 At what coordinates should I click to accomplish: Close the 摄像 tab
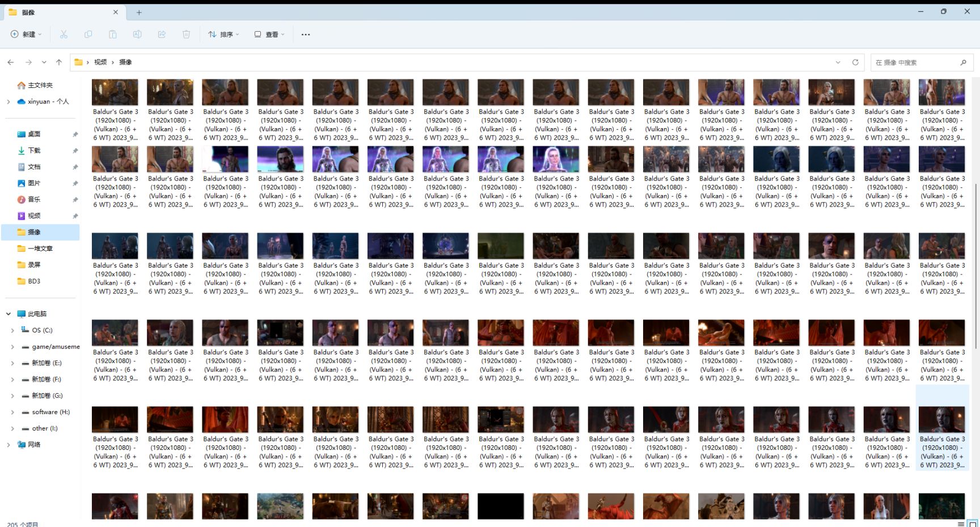click(x=116, y=12)
